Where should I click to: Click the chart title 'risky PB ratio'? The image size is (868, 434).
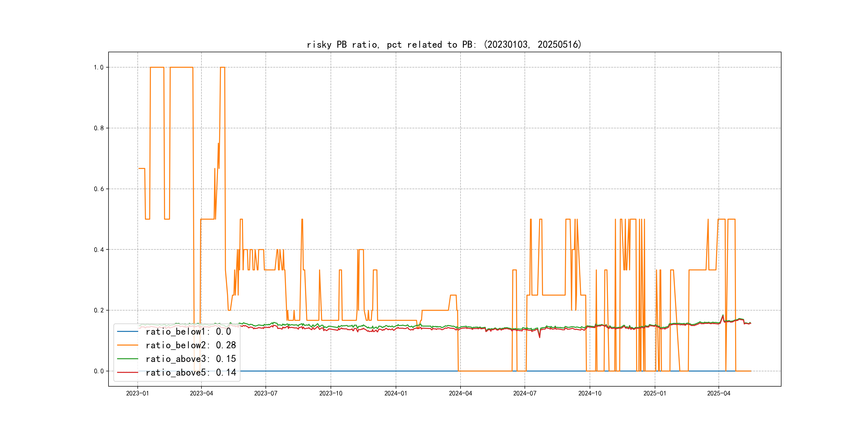[x=444, y=44]
